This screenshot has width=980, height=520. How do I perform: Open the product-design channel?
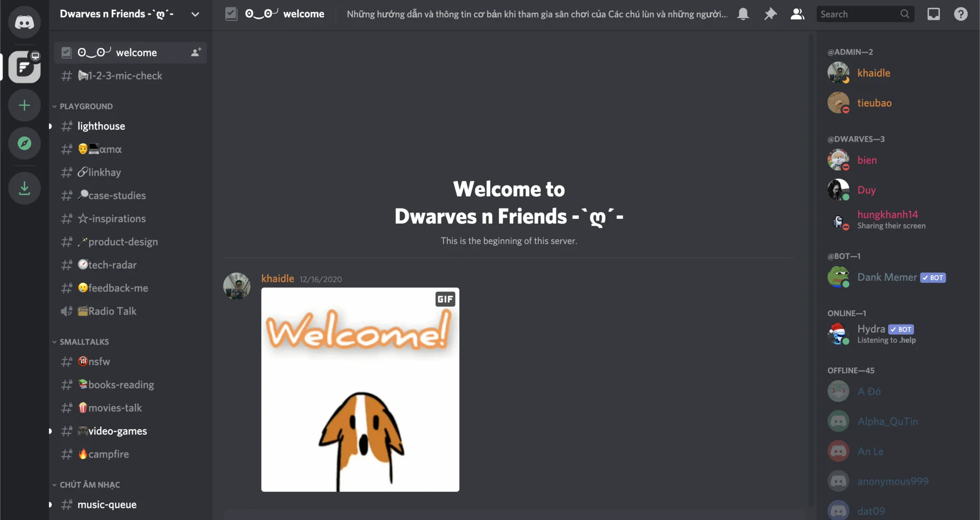[x=131, y=242]
